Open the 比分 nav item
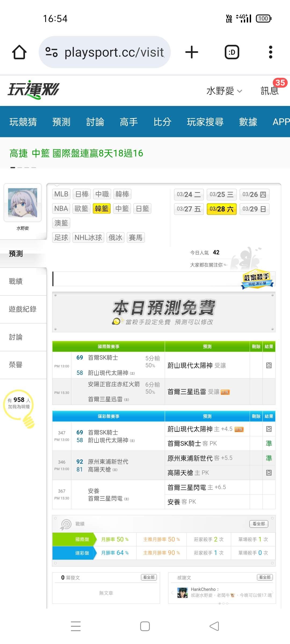Image resolution: width=290 pixels, height=644 pixels. (x=162, y=122)
